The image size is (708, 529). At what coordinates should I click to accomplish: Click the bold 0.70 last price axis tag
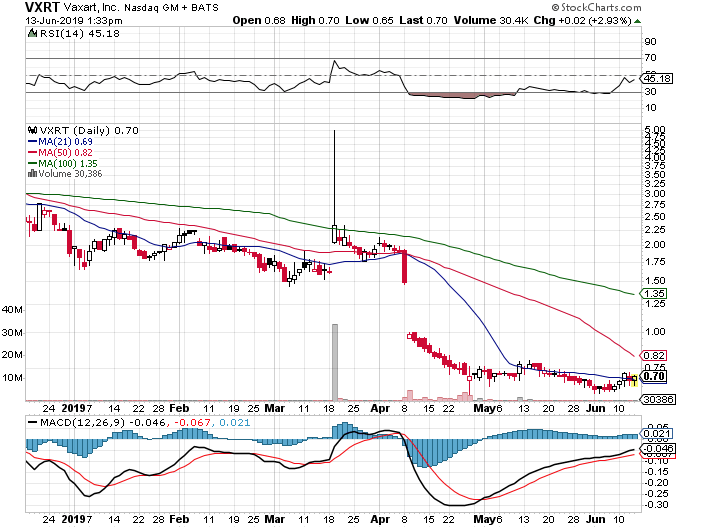pos(653,376)
